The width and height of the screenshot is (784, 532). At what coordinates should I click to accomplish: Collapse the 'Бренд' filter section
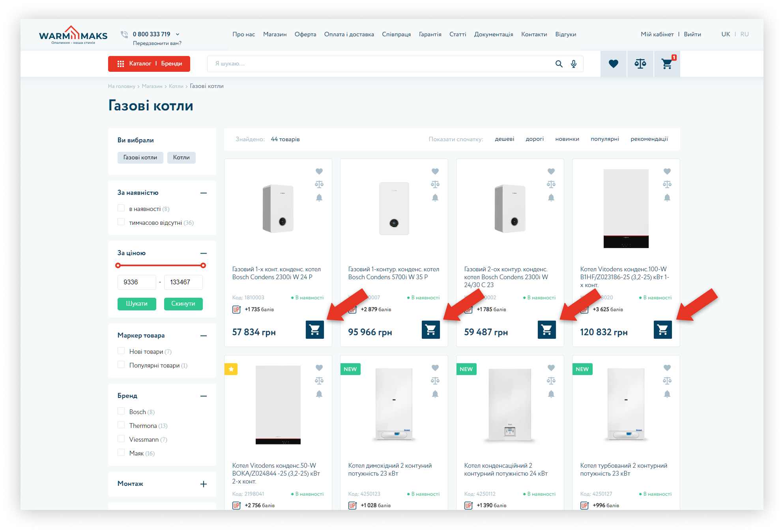click(x=204, y=396)
